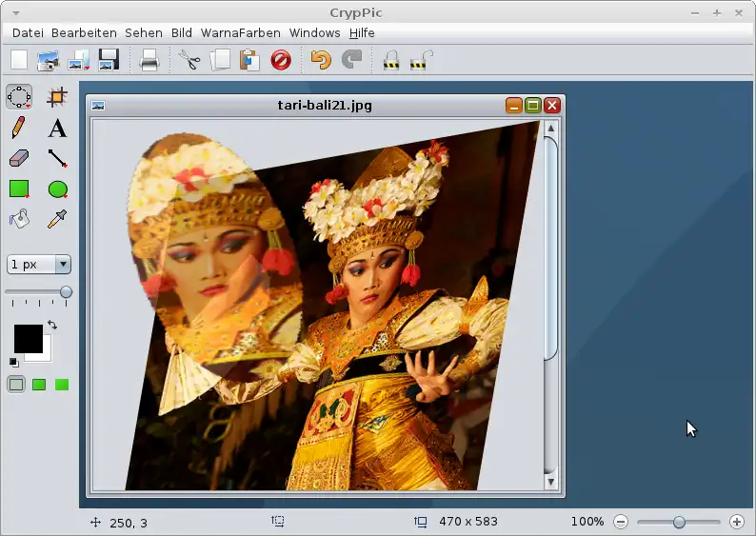This screenshot has height=536, width=756.
Task: Undo the last action
Action: 321,60
